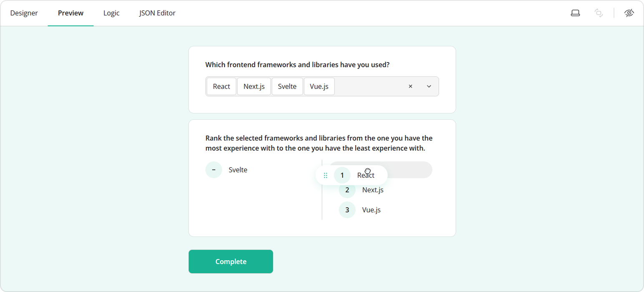Screen dimensions: 644x292
Task: Click the Complete button
Action: [x=231, y=262]
